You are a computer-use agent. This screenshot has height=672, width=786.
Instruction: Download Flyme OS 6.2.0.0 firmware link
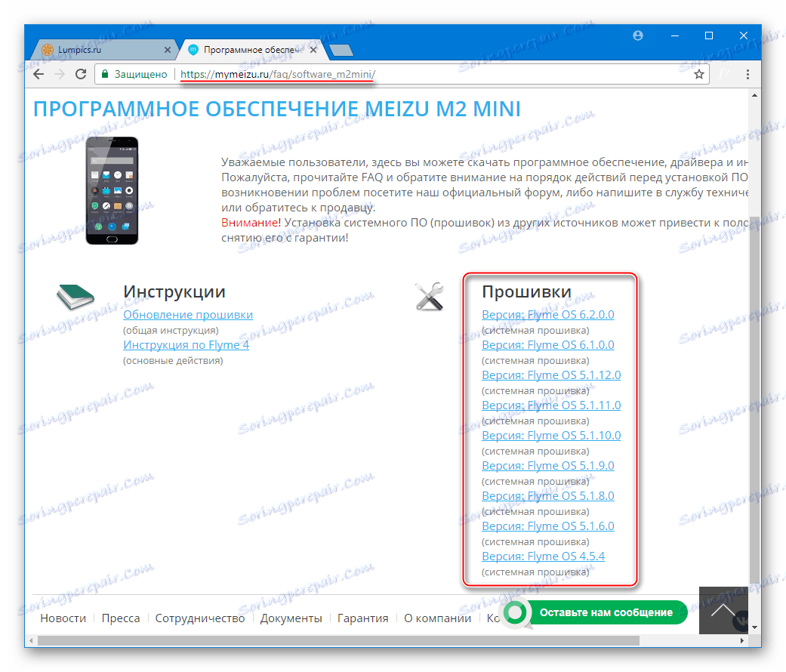548,315
